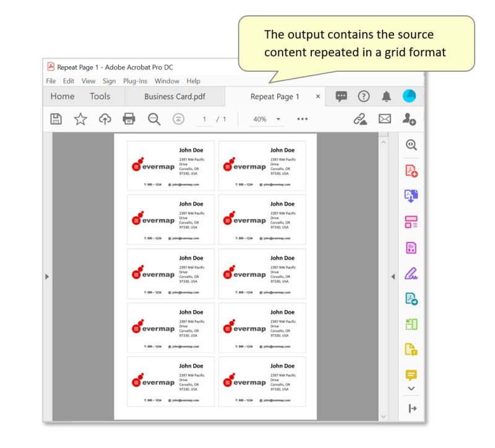Switch to the Business Card.pdf tab
The image size is (495, 448).
175,97
